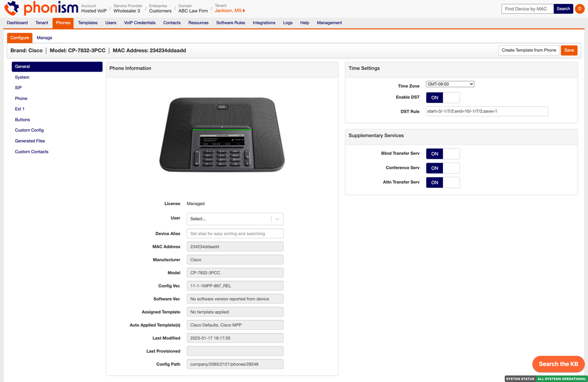Open the User Select... dropdown
This screenshot has width=588, height=382.
coord(235,219)
